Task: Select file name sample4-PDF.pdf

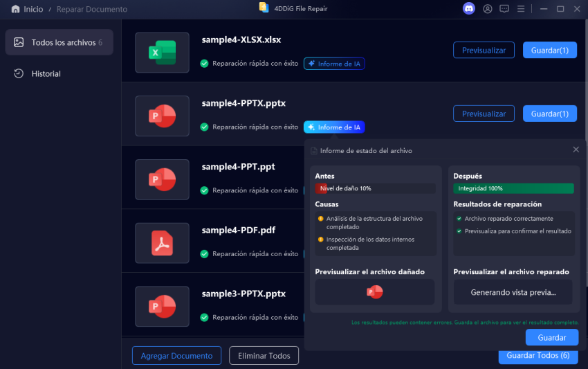Action: click(239, 230)
